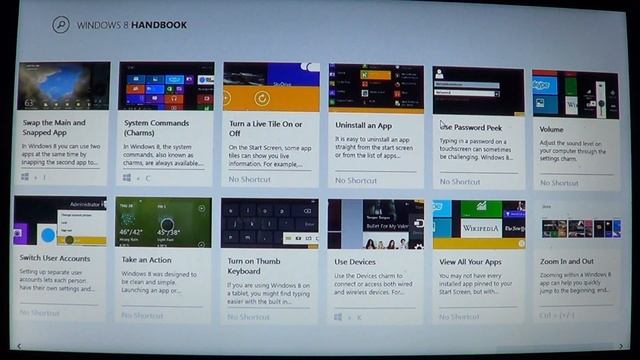The image size is (640, 360).
Task: Open the Turn on Thumb Keyboard thumbnail
Action: click(269, 224)
